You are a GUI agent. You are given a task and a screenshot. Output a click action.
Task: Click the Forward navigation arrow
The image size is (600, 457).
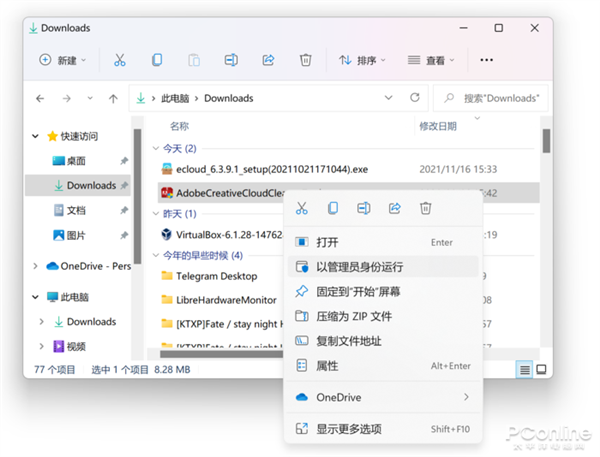[67, 99]
